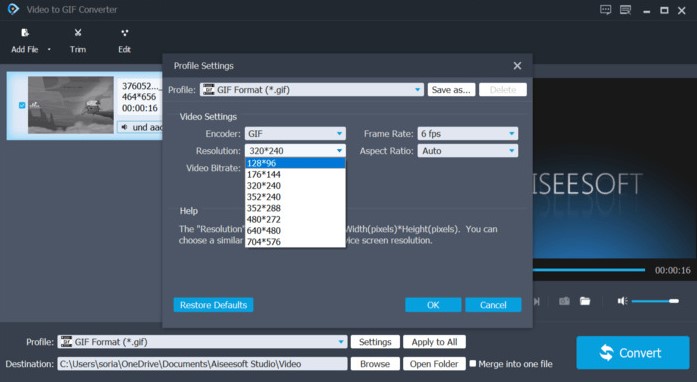The width and height of the screenshot is (697, 382).
Task: Click the menu list icon in title bar
Action: pos(625,10)
